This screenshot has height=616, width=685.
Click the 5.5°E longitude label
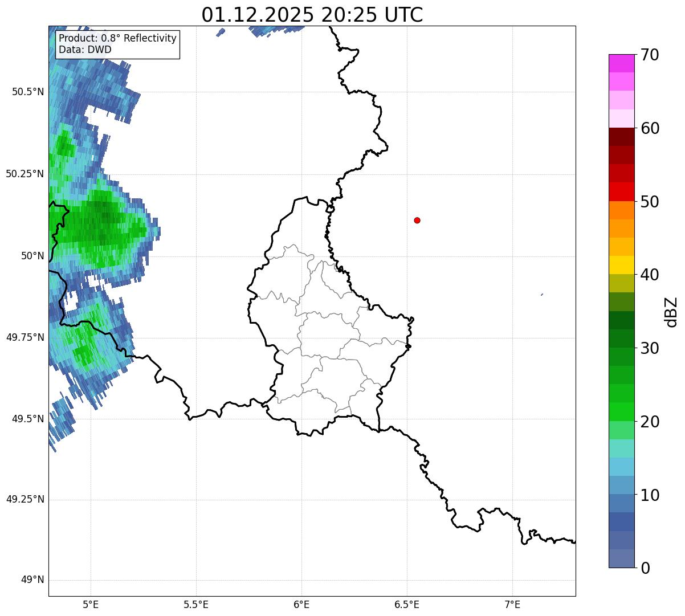point(196,605)
